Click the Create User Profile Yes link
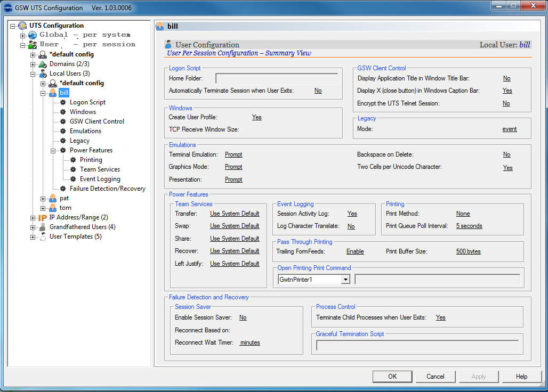Viewport: 548px width, 392px height. (257, 117)
